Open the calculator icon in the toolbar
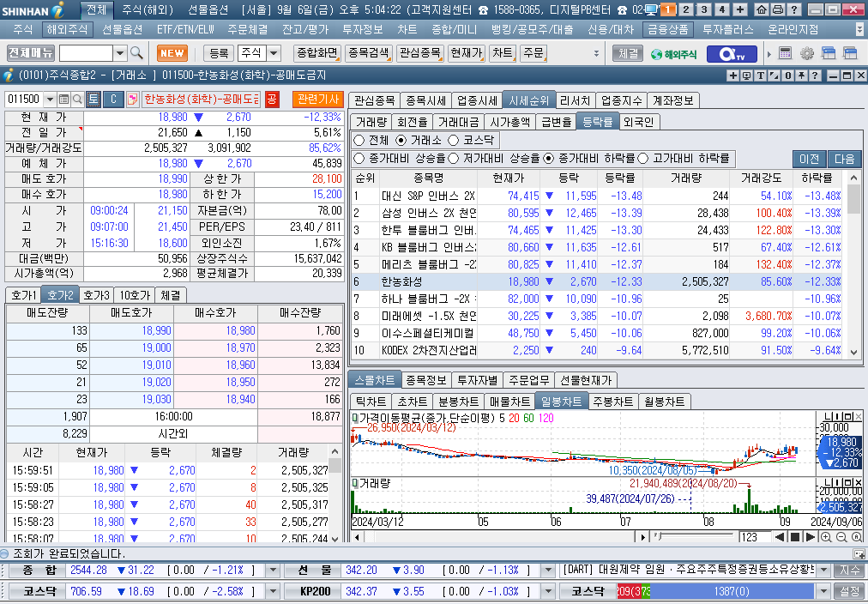 pyautogui.click(x=785, y=53)
